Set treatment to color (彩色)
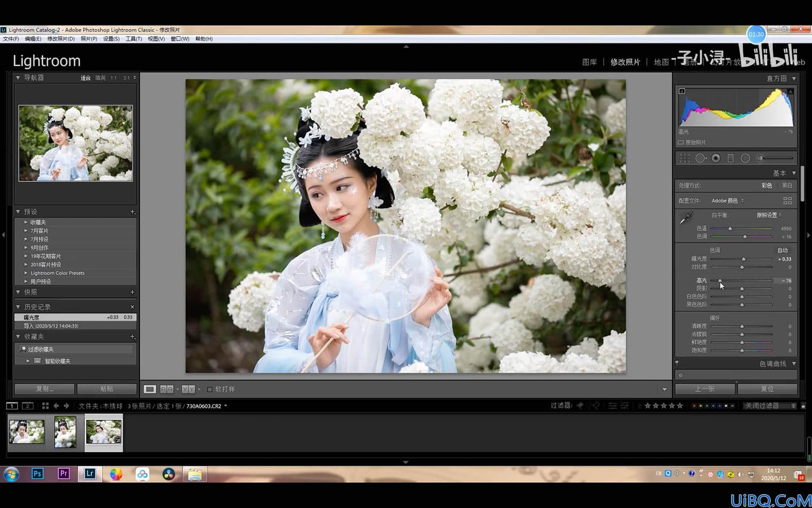Image resolution: width=812 pixels, height=508 pixels. [x=767, y=185]
